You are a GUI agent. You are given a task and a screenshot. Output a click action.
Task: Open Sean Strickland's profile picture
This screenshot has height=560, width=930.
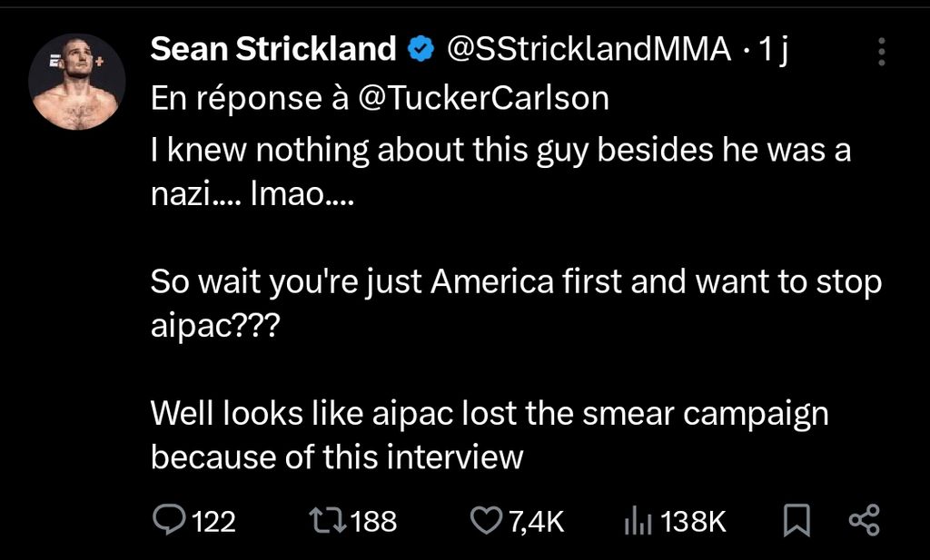77,81
